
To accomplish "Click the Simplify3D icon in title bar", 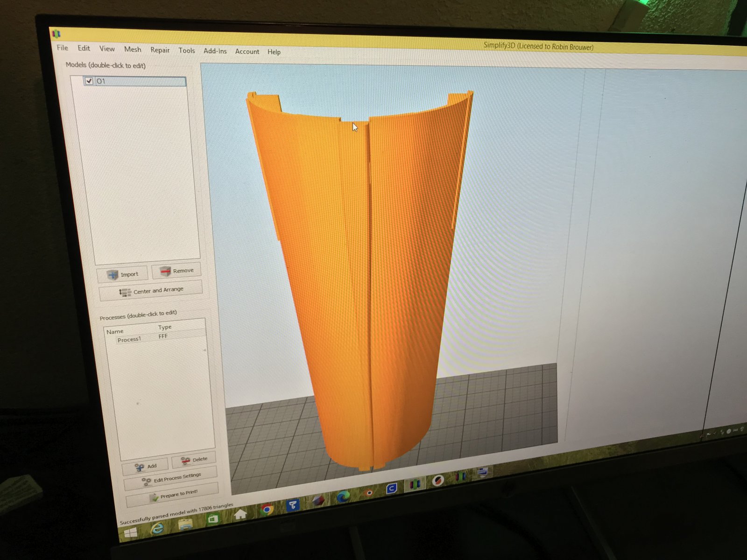I will click(56, 34).
